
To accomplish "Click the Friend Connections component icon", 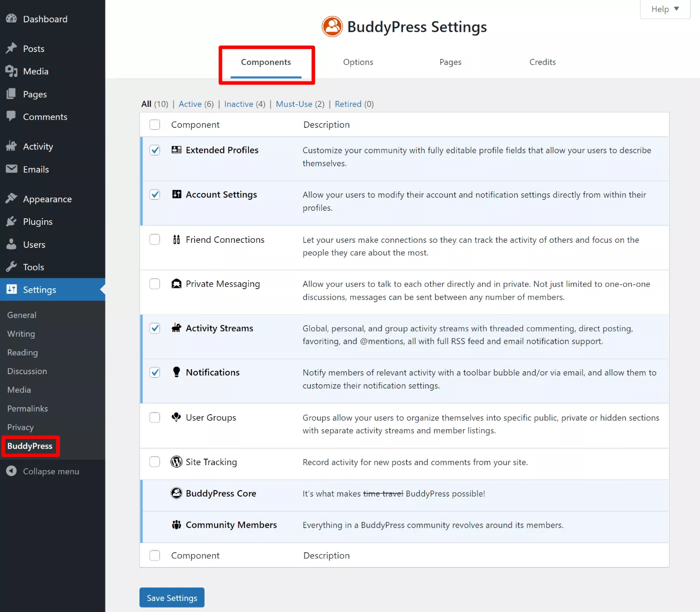I will pos(176,239).
